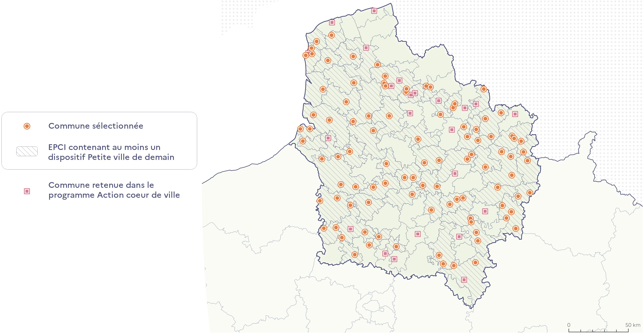The image size is (644, 334).
Task: Select the easternmost orange circle marker
Action: pos(530,193)
